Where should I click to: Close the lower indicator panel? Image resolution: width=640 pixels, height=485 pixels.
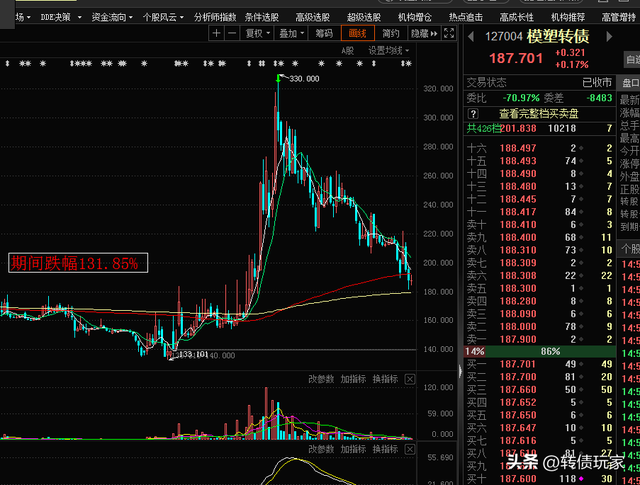[410, 449]
